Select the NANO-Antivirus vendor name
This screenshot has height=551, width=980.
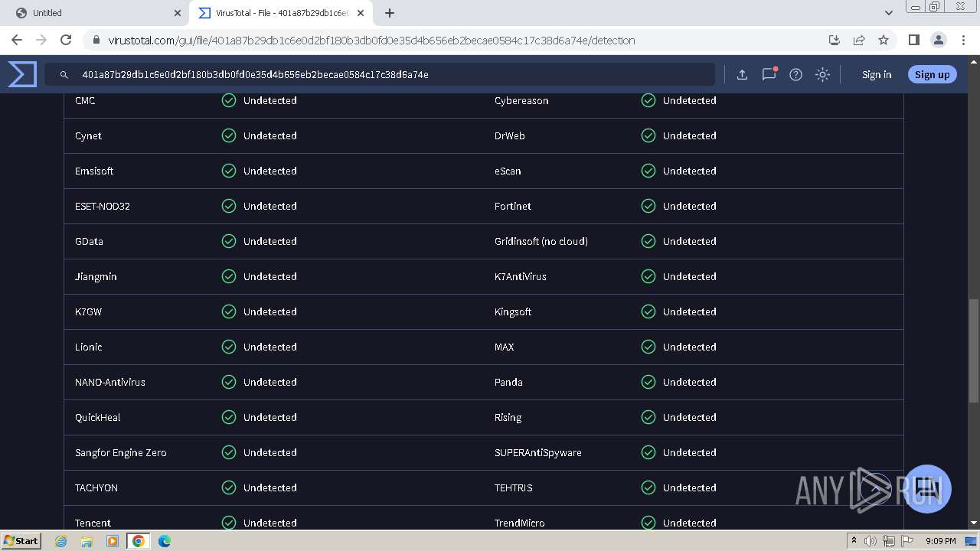click(x=110, y=382)
